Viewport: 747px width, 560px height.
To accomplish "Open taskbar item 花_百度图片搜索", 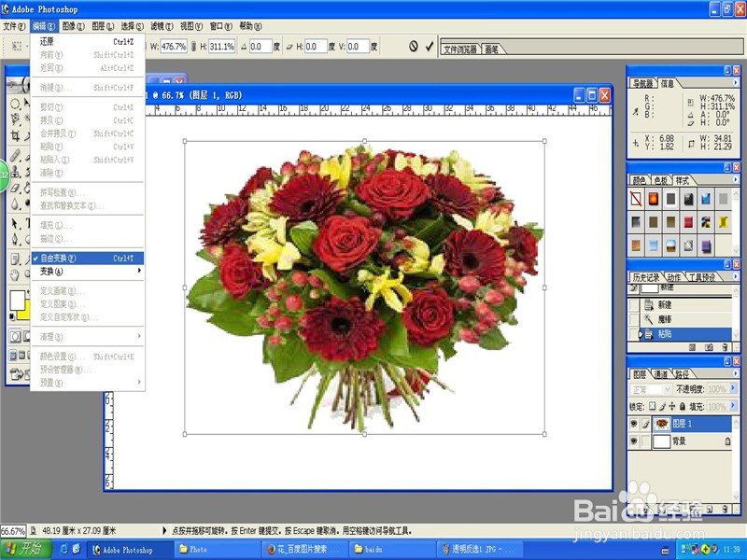I will (x=304, y=550).
